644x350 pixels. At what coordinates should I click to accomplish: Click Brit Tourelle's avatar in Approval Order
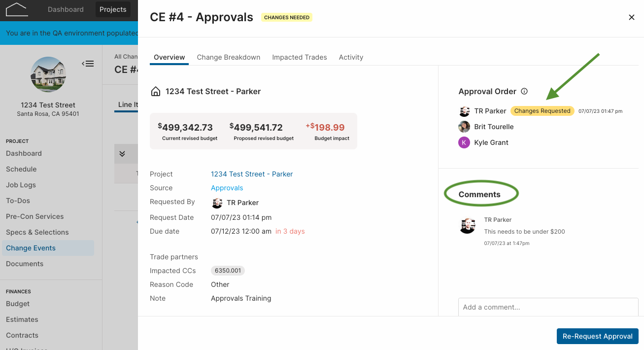(464, 127)
